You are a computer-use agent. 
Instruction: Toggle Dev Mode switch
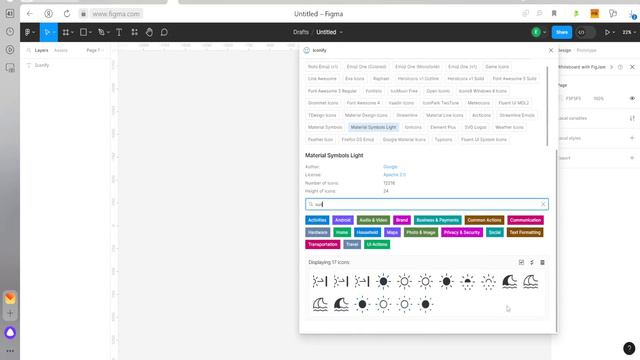pyautogui.click(x=585, y=32)
